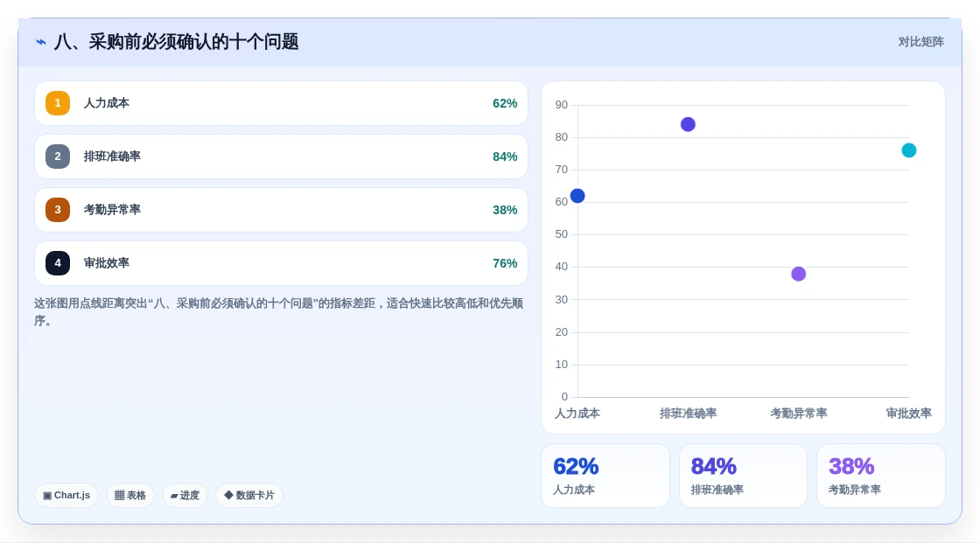This screenshot has width=980, height=543.
Task: Click the indigo 排班准确率 data point at 84
Action: pos(688,124)
